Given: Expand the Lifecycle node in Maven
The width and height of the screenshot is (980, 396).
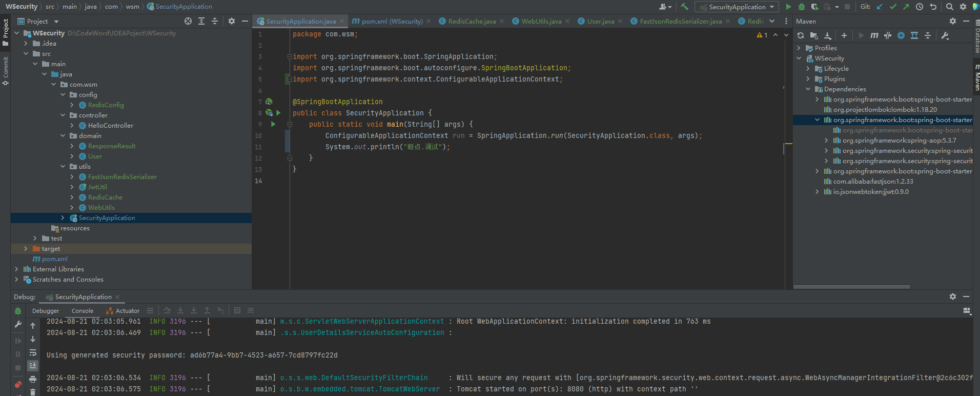Looking at the screenshot, I should (x=808, y=69).
